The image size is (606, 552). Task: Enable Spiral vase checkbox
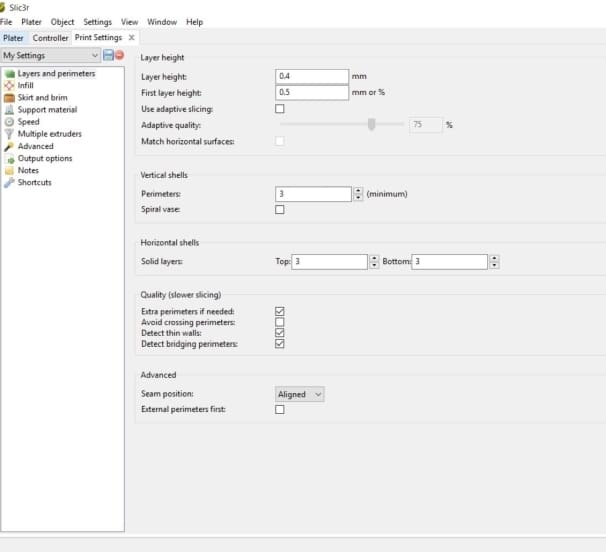click(x=279, y=210)
